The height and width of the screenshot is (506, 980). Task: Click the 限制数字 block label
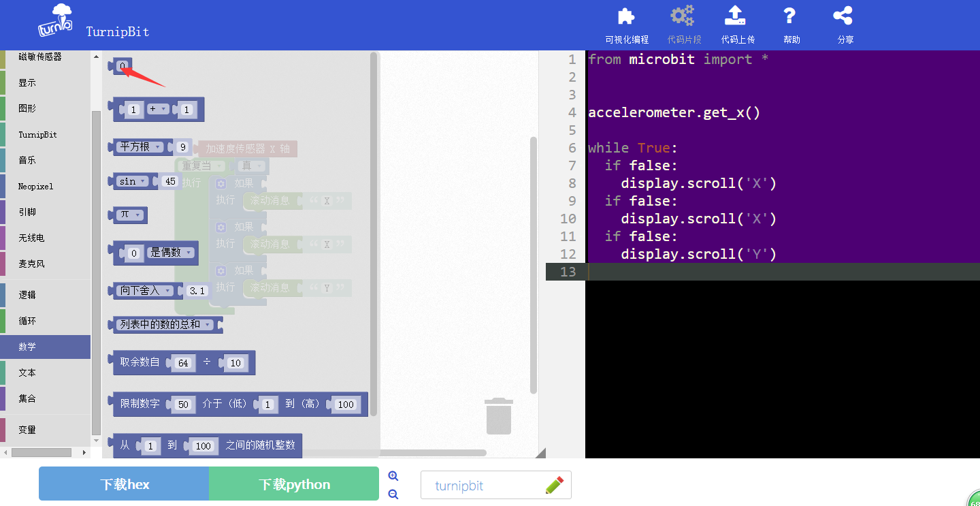(140, 404)
